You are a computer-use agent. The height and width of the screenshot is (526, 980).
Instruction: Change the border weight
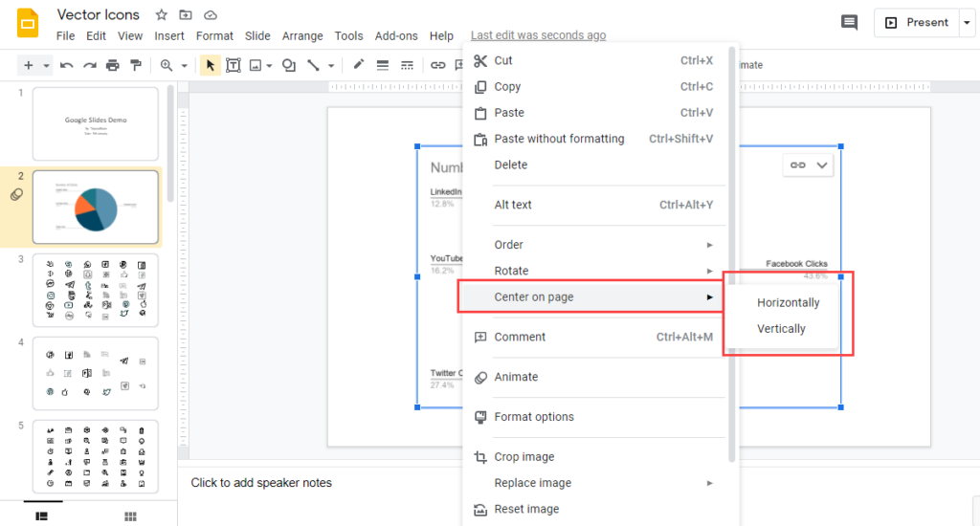click(383, 65)
